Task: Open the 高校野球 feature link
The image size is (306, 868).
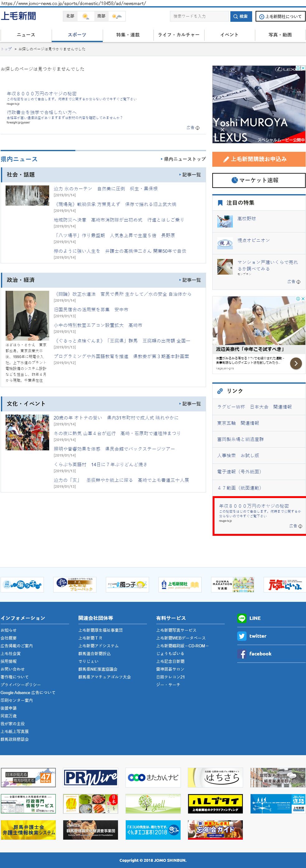Action: pos(247,219)
